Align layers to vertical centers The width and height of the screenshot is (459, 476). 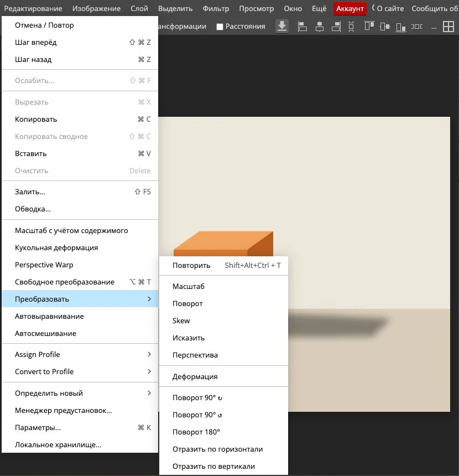point(385,27)
